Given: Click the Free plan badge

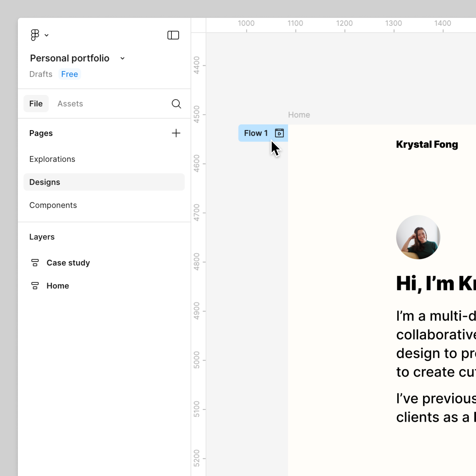Looking at the screenshot, I should point(69,74).
